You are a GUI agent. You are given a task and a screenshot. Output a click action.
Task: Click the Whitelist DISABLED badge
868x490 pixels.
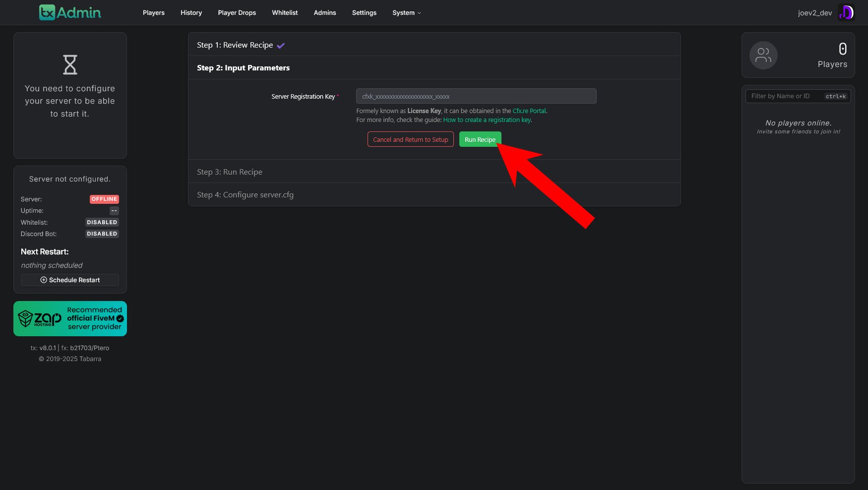[x=102, y=222]
